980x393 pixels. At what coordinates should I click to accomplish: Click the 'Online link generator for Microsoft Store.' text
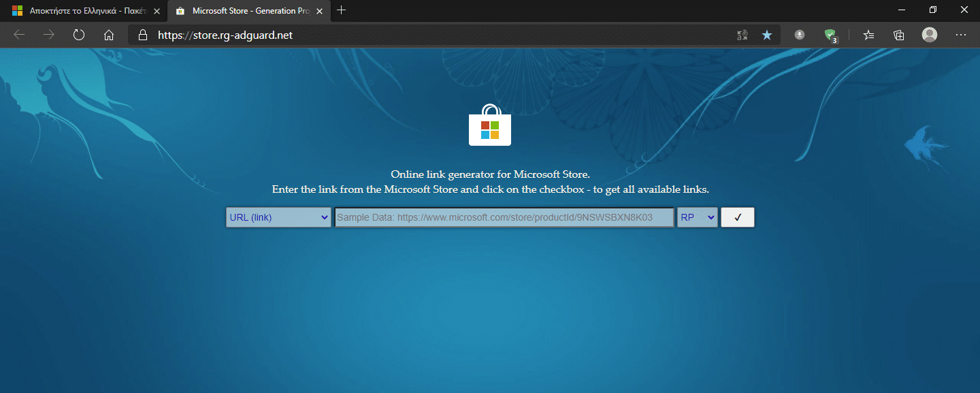490,174
